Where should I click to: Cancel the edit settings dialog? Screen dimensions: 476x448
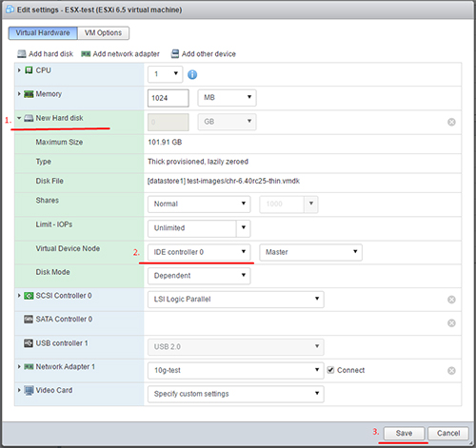pos(448,433)
